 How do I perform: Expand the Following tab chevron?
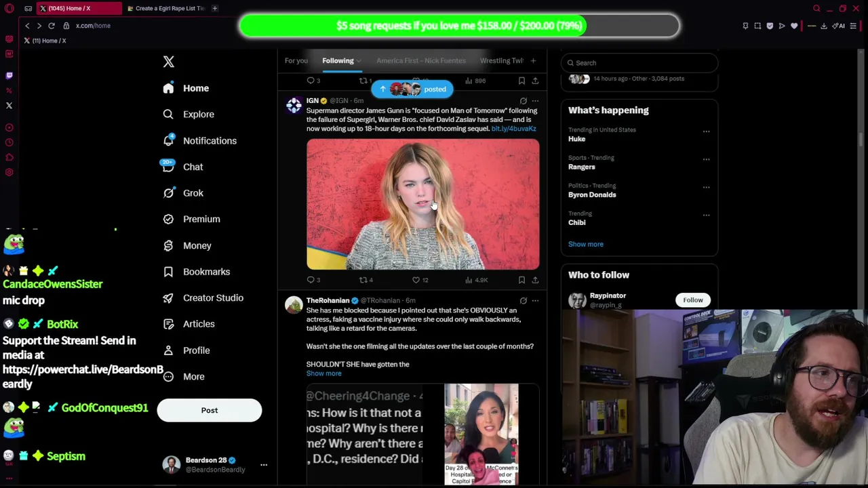click(x=359, y=61)
